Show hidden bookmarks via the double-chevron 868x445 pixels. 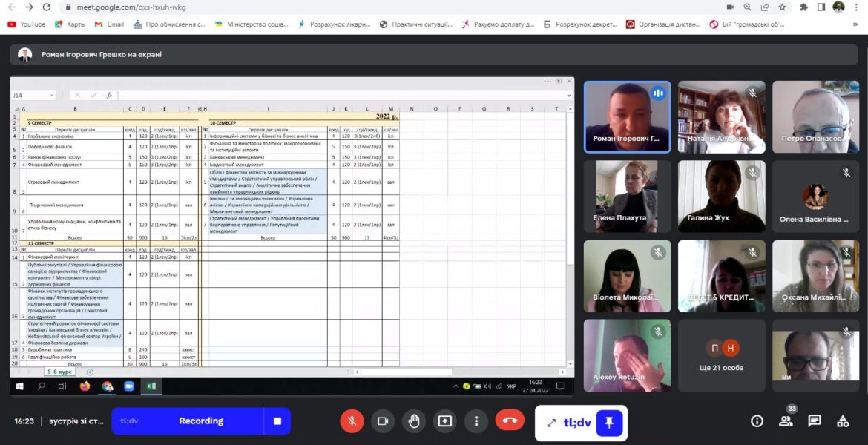pyautogui.click(x=856, y=24)
